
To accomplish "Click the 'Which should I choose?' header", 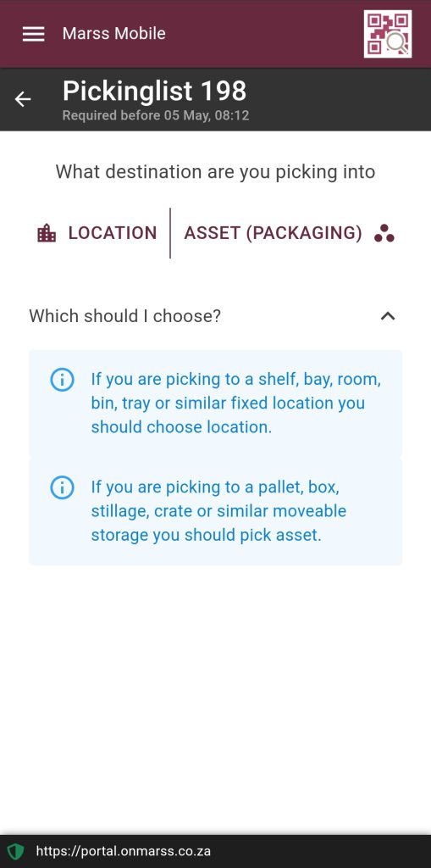I will coord(215,316).
